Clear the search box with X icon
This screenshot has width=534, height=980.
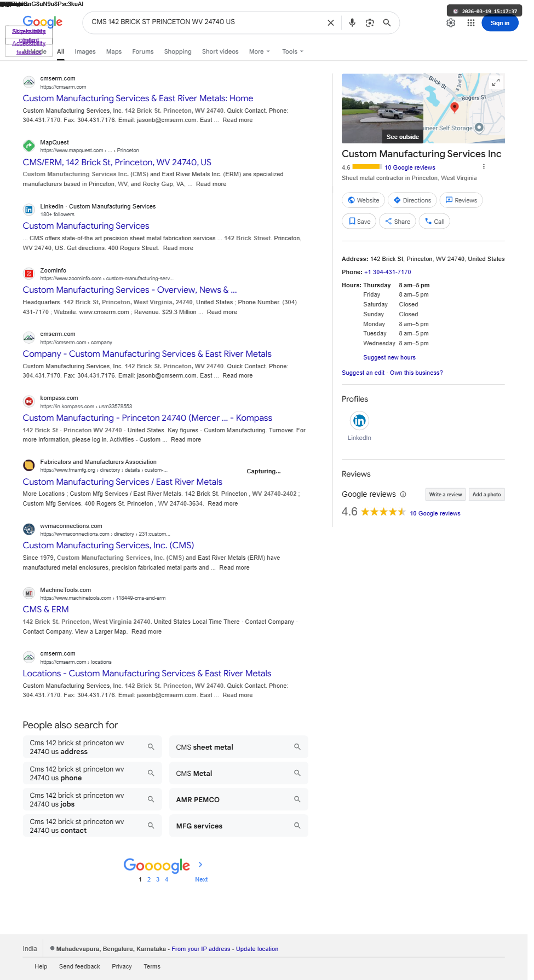330,23
